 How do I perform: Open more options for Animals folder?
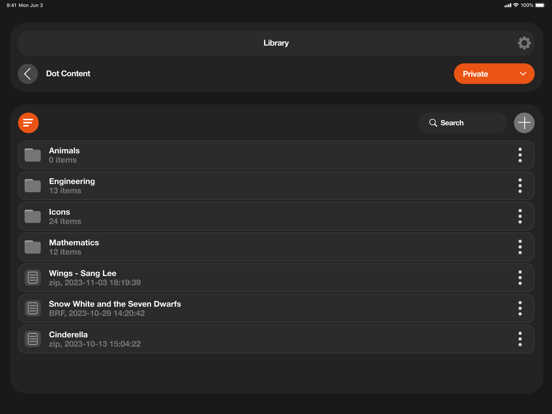tap(520, 155)
